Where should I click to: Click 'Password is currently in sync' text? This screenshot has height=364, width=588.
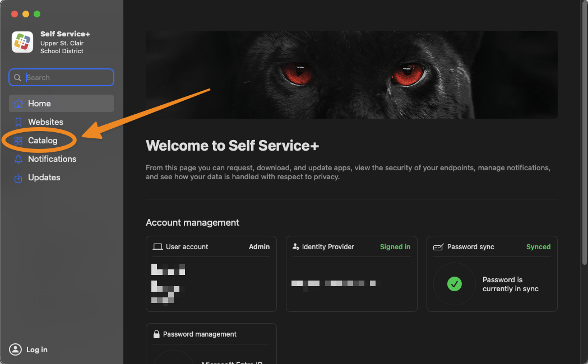(x=511, y=284)
